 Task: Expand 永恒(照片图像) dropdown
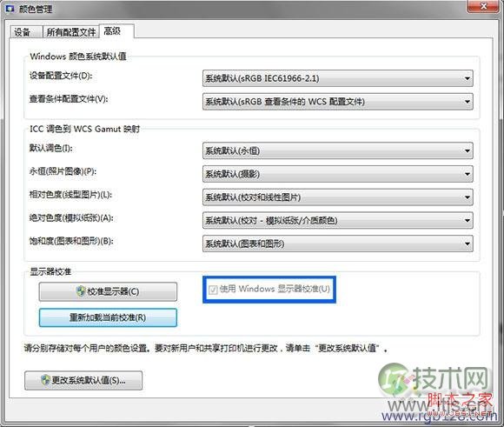(x=337, y=174)
